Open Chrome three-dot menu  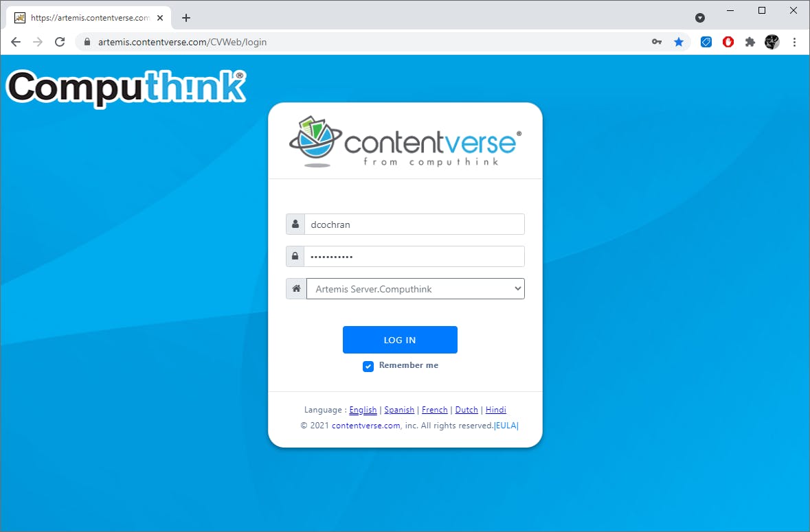click(794, 42)
